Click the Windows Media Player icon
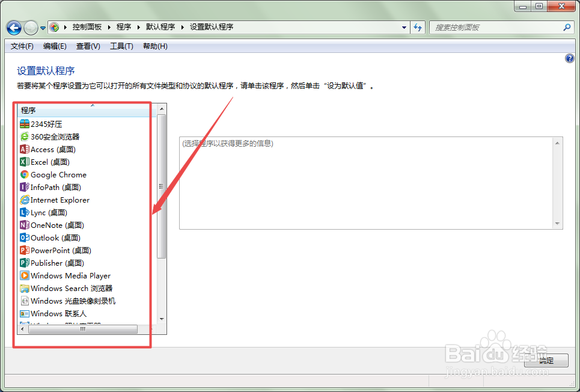The image size is (580, 392). 25,275
